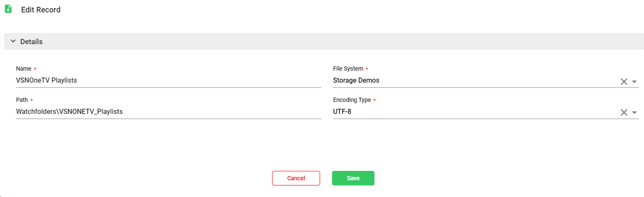
Task: Click the red asterisk beside Name label
Action: coord(35,69)
